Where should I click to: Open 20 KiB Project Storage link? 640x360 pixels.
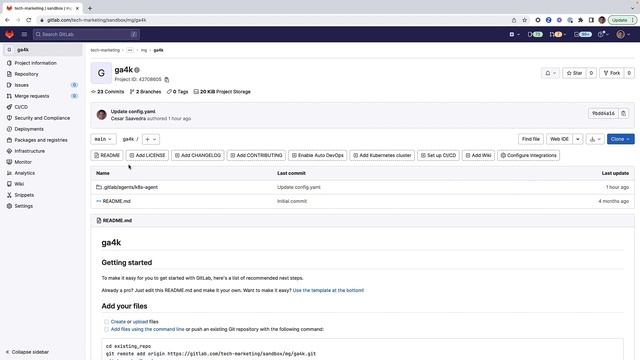[x=222, y=92]
